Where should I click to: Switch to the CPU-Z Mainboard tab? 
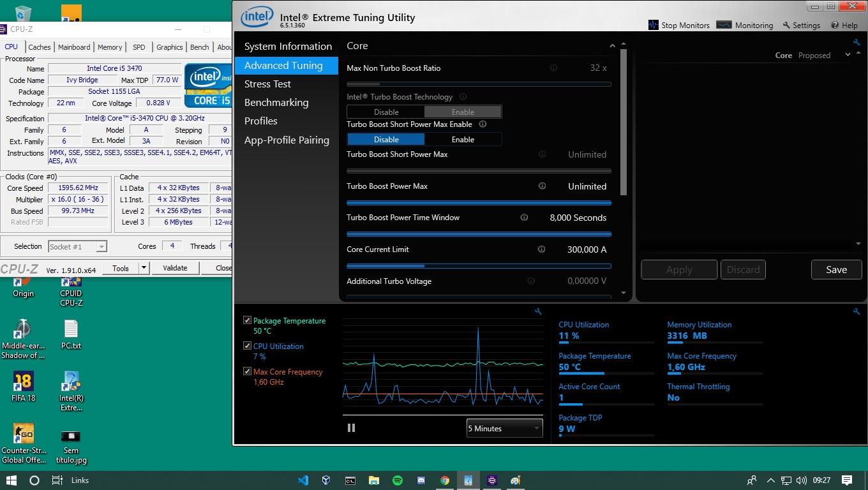74,47
